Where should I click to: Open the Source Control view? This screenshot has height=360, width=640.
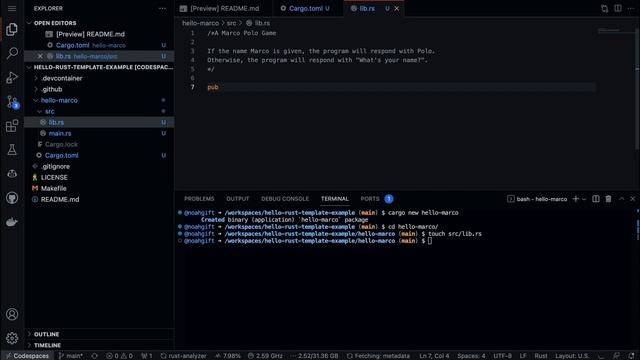(12, 102)
